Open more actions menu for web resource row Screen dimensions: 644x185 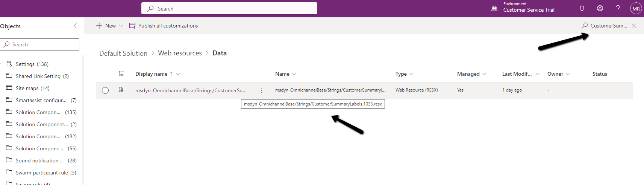(262, 90)
